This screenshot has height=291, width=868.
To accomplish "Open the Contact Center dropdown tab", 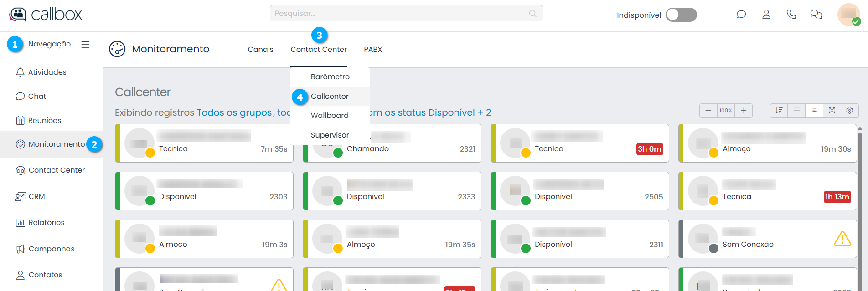I will [318, 50].
